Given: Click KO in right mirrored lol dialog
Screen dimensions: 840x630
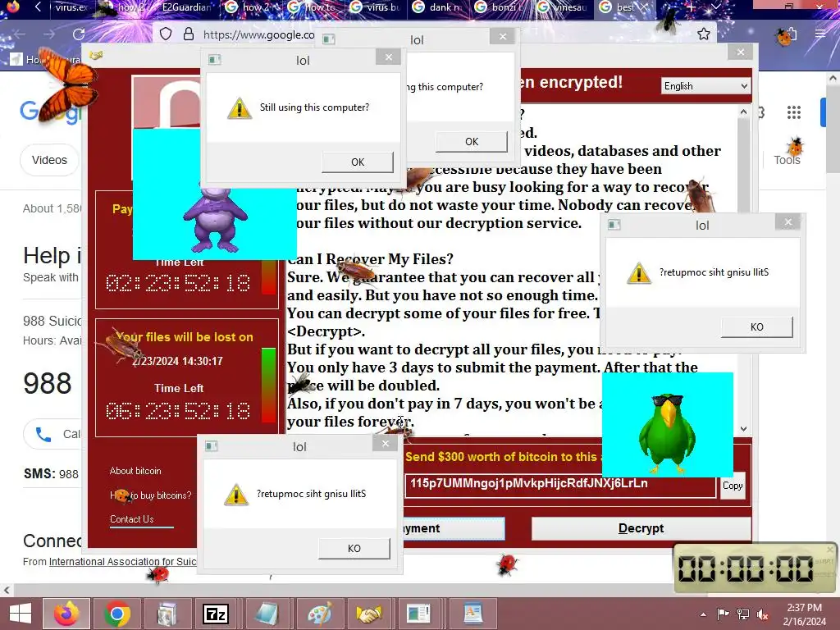Looking at the screenshot, I should pos(756,326).
